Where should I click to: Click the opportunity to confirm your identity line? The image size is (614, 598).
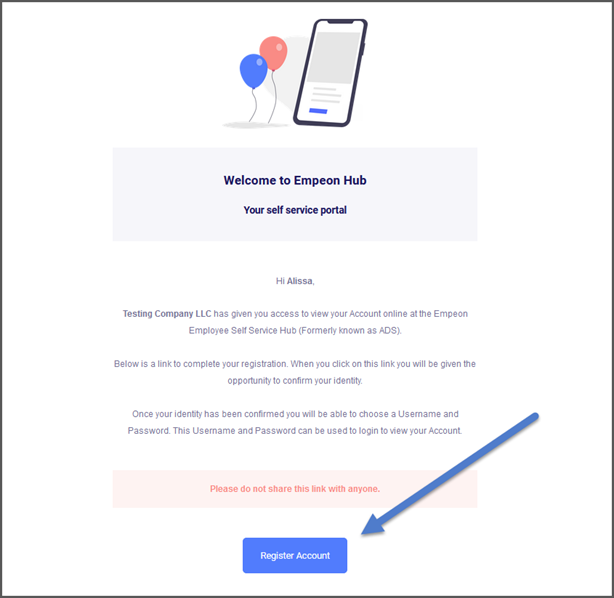click(x=295, y=381)
